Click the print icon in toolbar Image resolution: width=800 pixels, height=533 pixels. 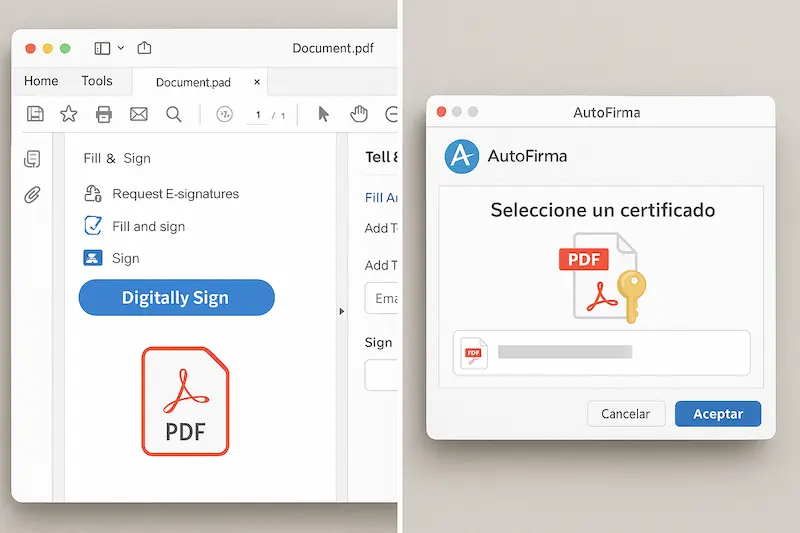(x=104, y=114)
